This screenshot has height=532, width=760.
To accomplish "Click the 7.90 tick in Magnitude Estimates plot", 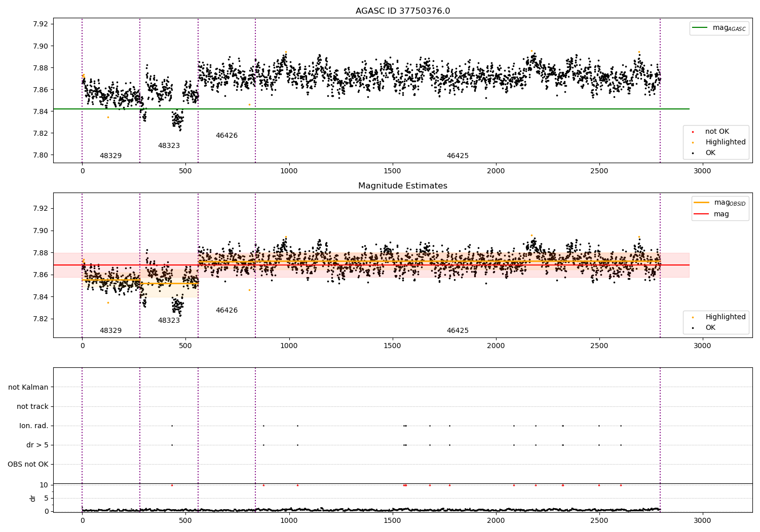I will pos(41,231).
